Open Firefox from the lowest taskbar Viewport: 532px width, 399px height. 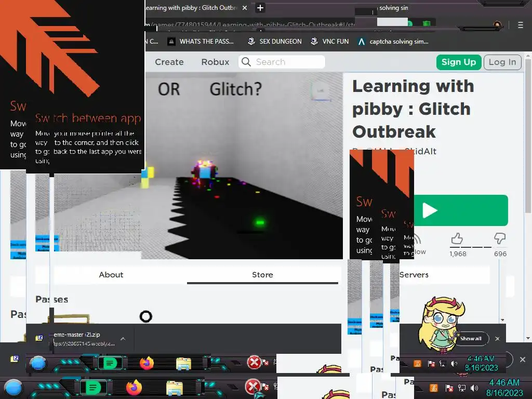[134, 388]
